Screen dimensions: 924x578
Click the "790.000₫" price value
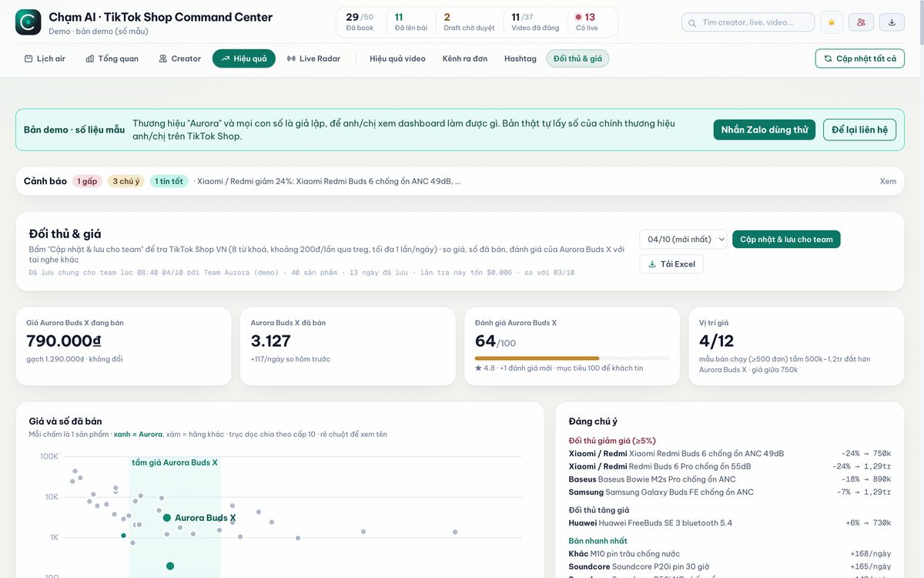(64, 341)
